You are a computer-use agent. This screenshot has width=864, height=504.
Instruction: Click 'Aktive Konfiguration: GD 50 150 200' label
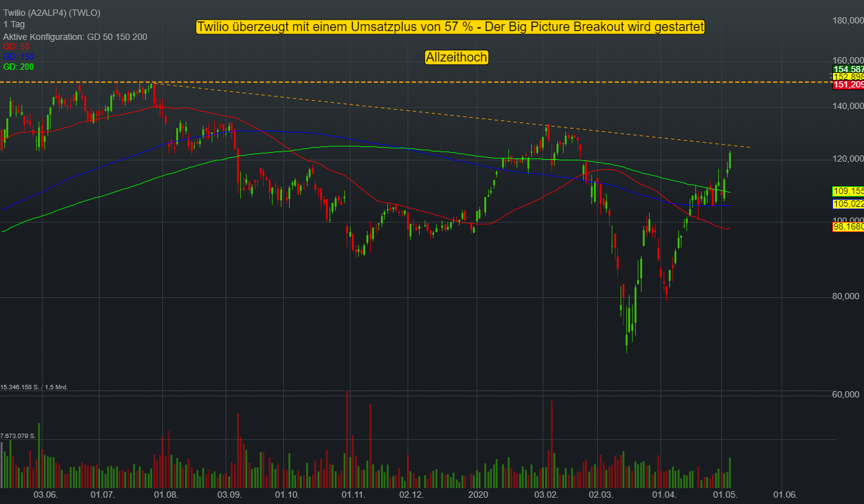tap(75, 37)
